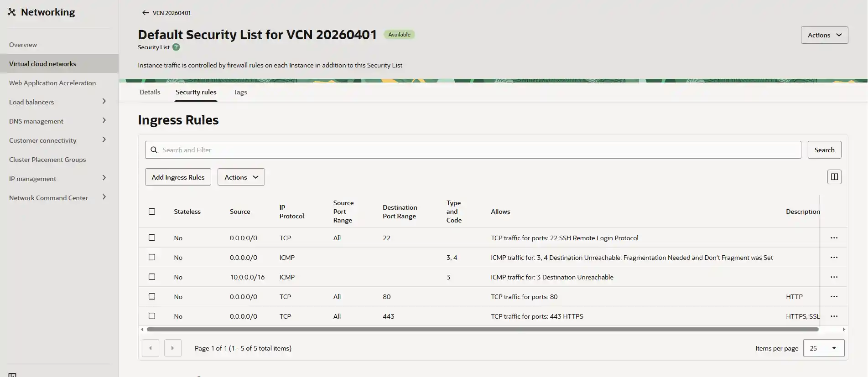Open the three-dot menu for SSH port 22 rule
868x377 pixels.
tap(834, 238)
